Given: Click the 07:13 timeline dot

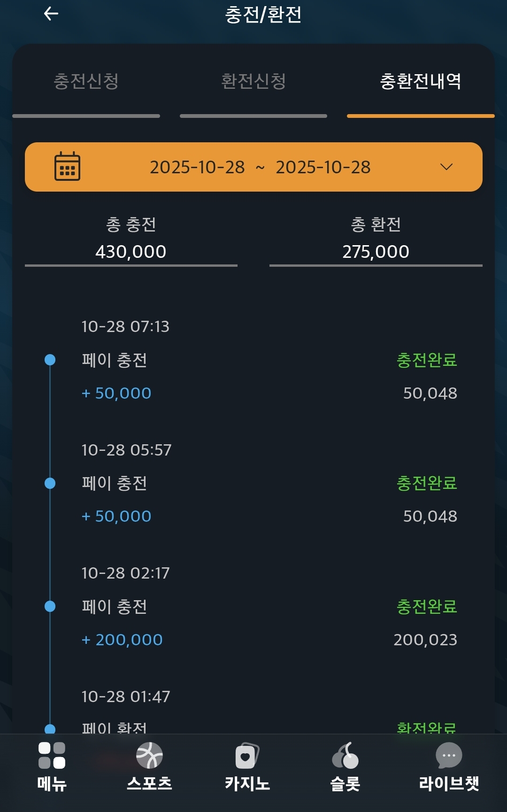Looking at the screenshot, I should pos(50,360).
